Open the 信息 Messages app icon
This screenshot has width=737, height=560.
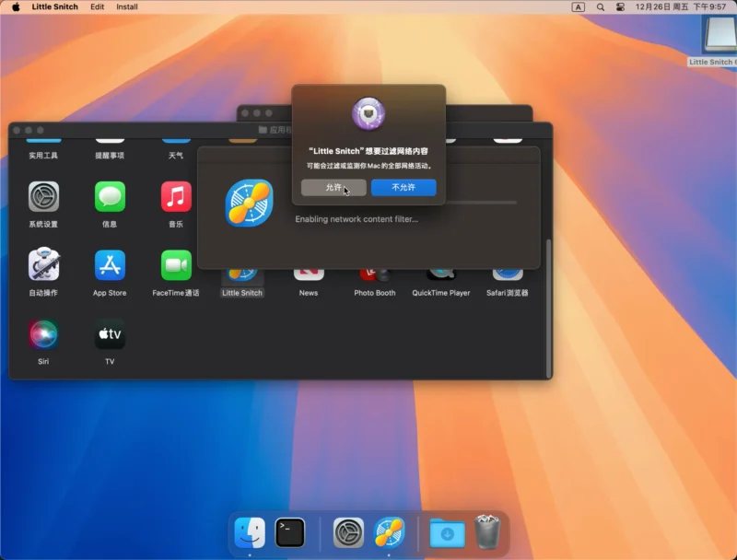tap(110, 197)
